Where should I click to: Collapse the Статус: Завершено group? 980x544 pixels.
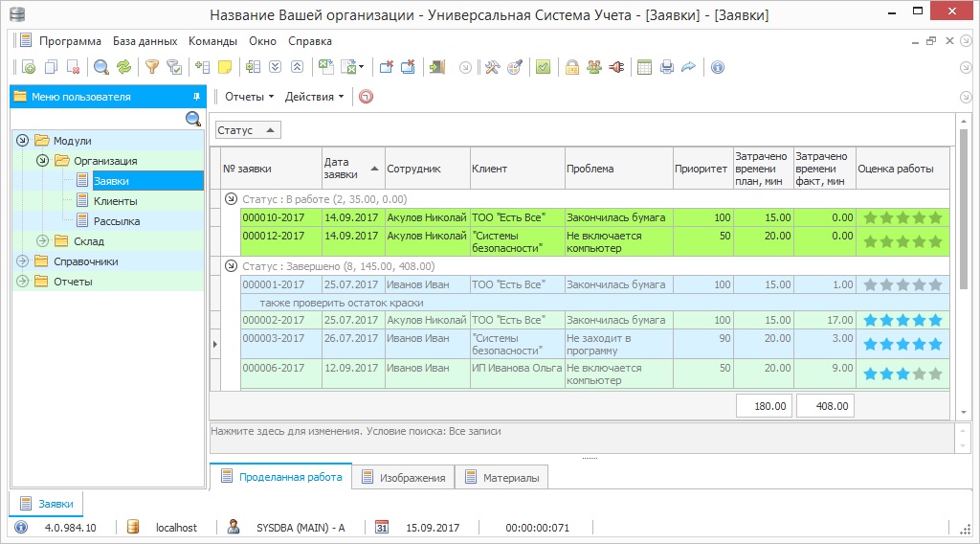[x=231, y=265]
